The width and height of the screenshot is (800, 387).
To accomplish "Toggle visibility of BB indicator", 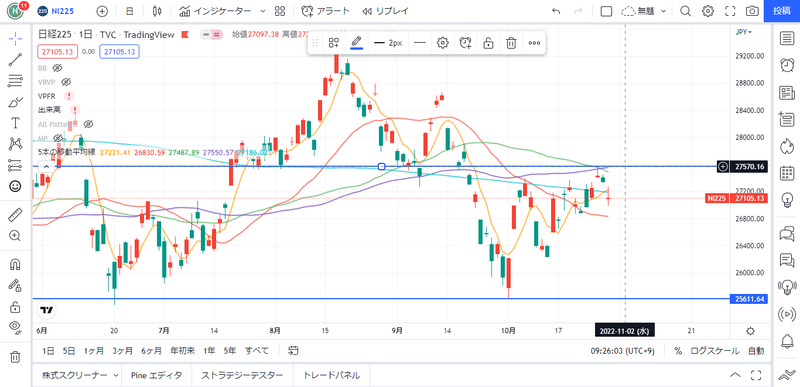I will click(57, 68).
